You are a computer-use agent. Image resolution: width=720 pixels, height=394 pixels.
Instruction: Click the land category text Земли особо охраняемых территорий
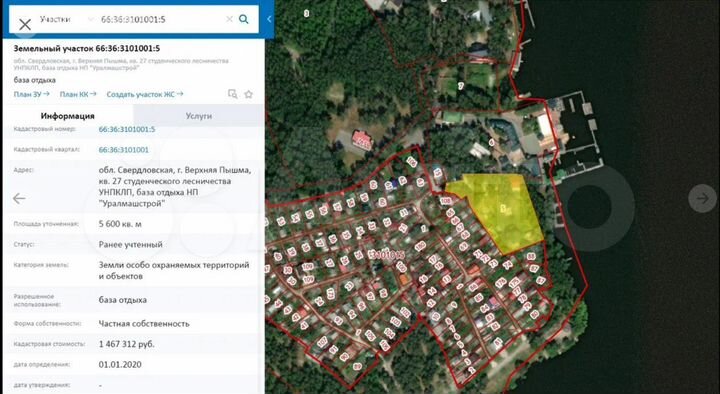[174, 265]
